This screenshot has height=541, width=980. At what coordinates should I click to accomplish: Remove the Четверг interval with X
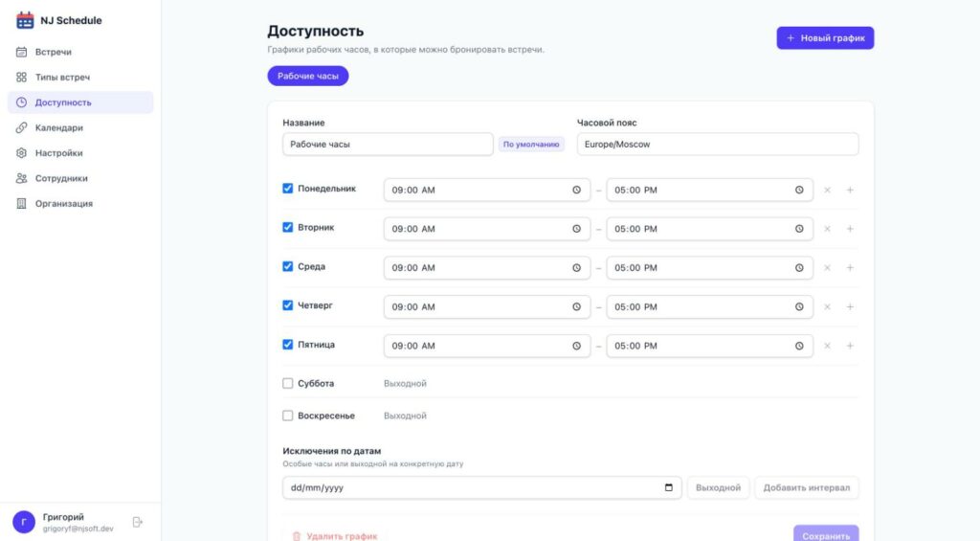point(827,307)
